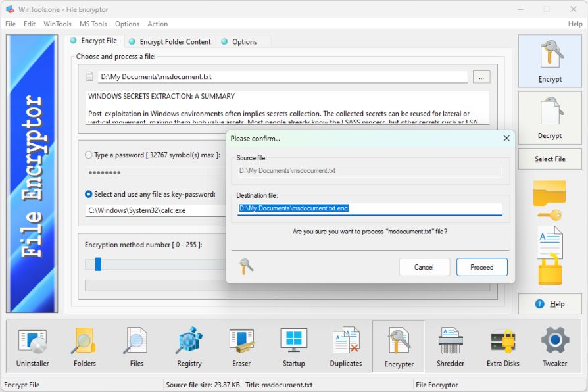588x392 pixels.
Task: Open the Extra Disks tool
Action: [503, 347]
